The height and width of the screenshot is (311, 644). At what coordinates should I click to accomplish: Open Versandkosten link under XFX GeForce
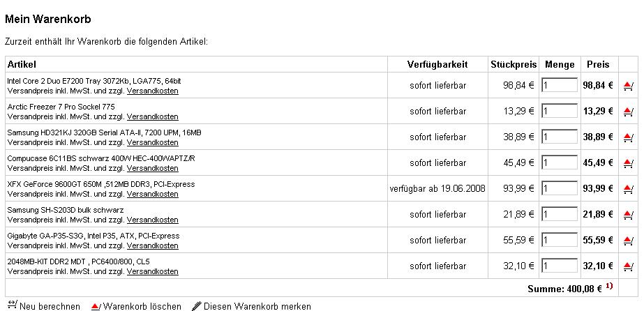click(152, 194)
